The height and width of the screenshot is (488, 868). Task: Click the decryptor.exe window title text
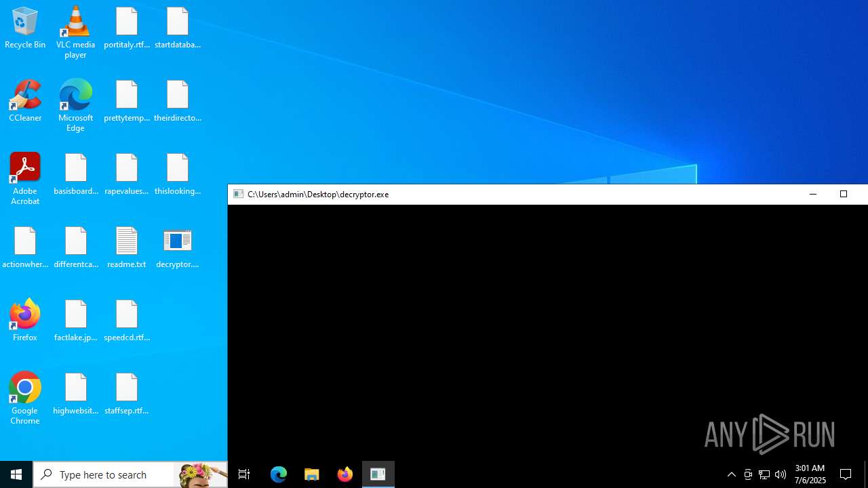pyautogui.click(x=318, y=195)
